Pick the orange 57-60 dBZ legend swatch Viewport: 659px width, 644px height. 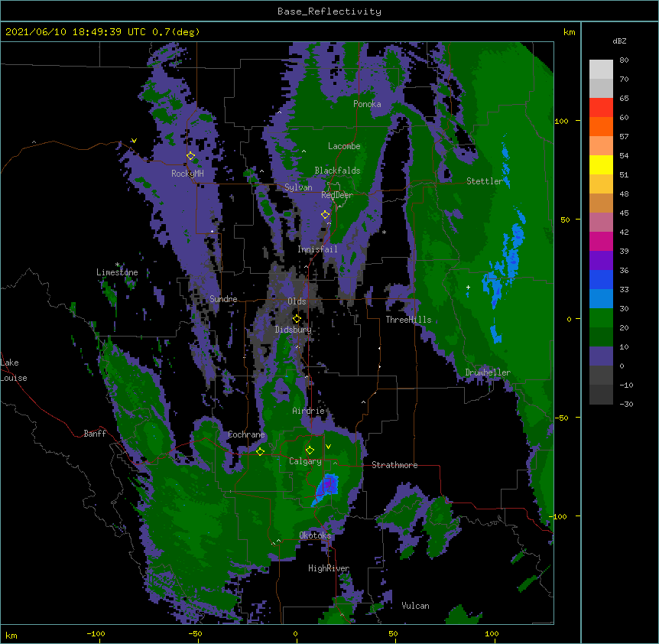point(601,126)
